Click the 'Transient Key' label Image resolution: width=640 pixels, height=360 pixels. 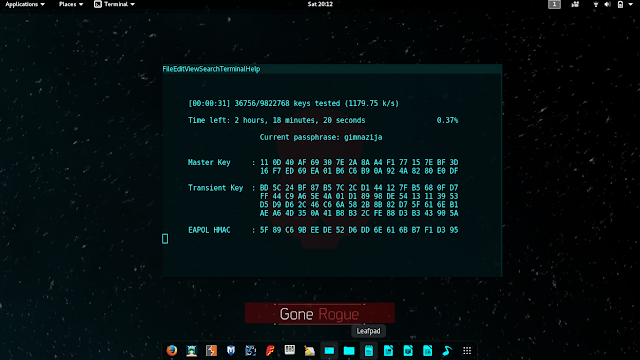click(216, 188)
